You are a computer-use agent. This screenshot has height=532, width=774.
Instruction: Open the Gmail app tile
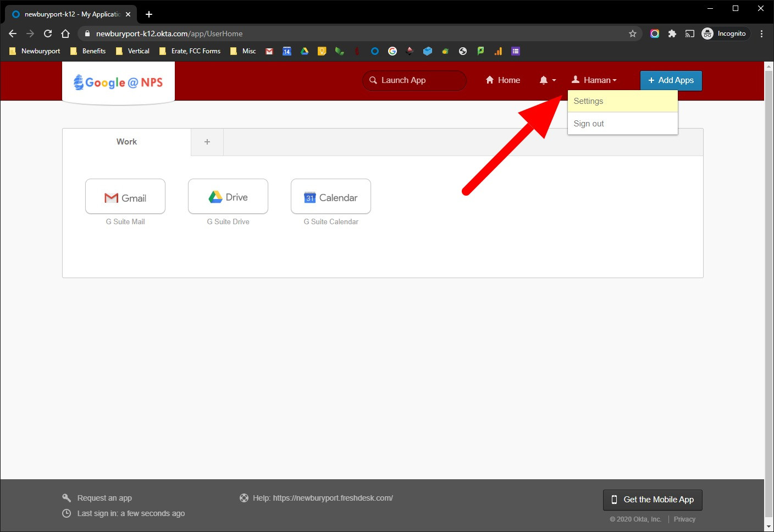(125, 196)
